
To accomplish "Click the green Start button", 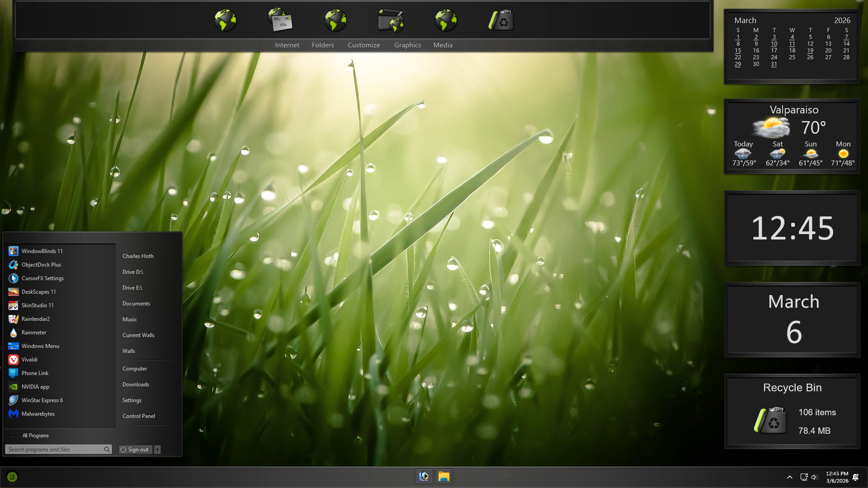I will tap(12, 477).
